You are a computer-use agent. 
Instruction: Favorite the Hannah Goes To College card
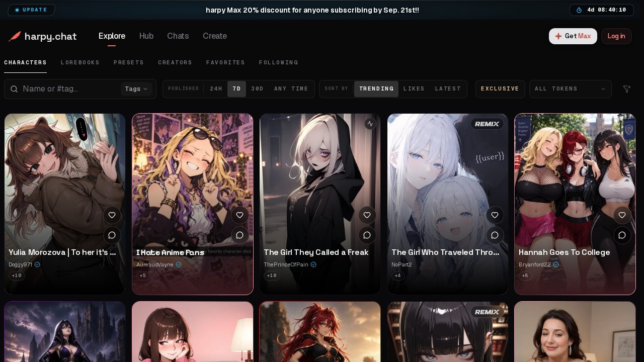[622, 215]
